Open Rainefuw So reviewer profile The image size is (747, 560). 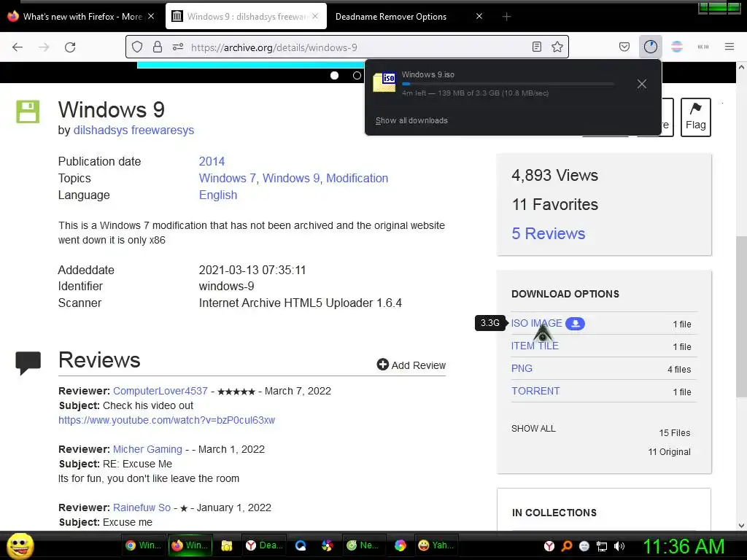tap(142, 507)
